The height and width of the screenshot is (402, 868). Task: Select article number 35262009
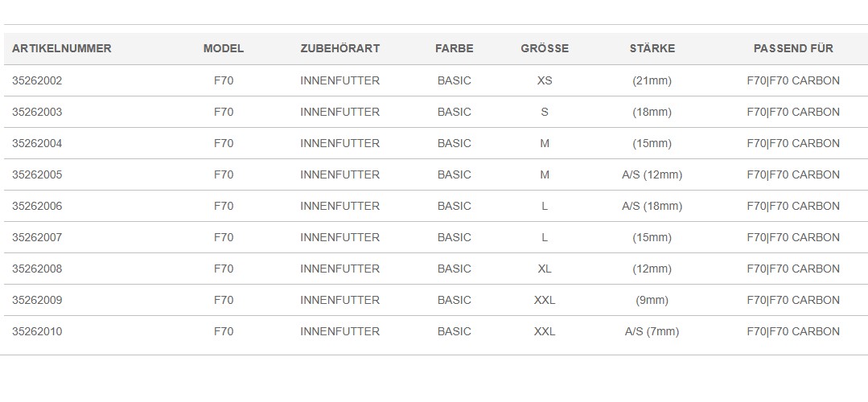37,300
